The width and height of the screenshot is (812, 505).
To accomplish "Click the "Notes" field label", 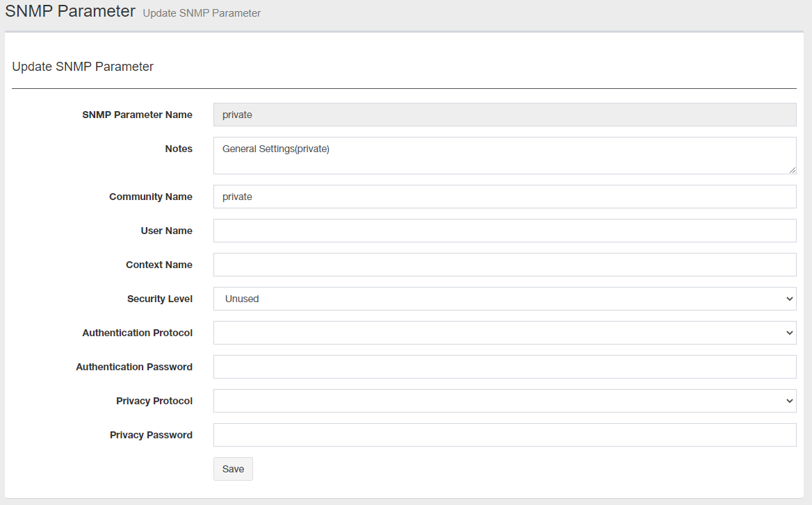I will pos(179,149).
